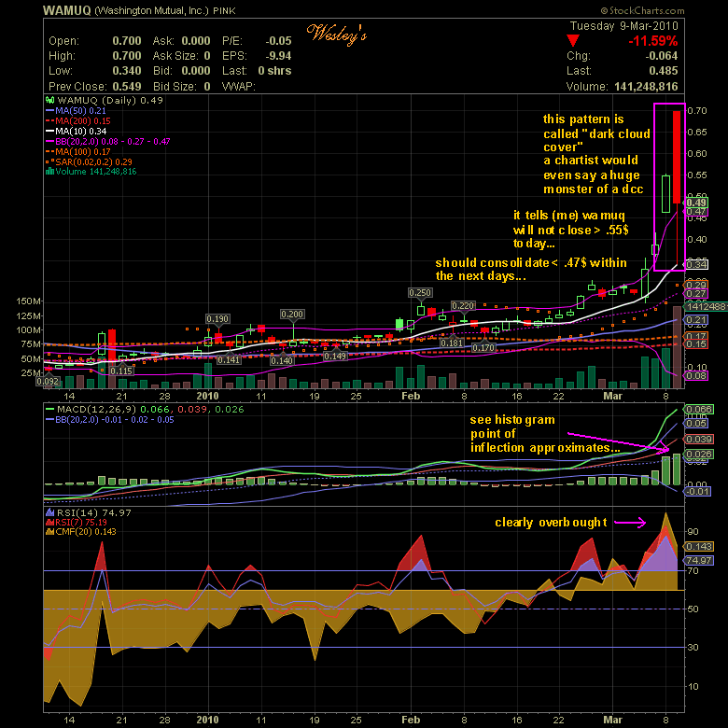Click the tall green candlestick beside the red one
Image resolution: width=728 pixels, height=728 pixels.
[x=665, y=193]
